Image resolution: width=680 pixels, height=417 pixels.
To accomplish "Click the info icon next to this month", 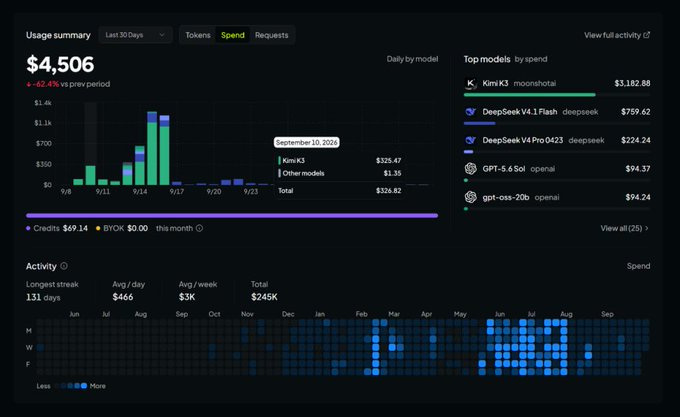I will coord(199,228).
